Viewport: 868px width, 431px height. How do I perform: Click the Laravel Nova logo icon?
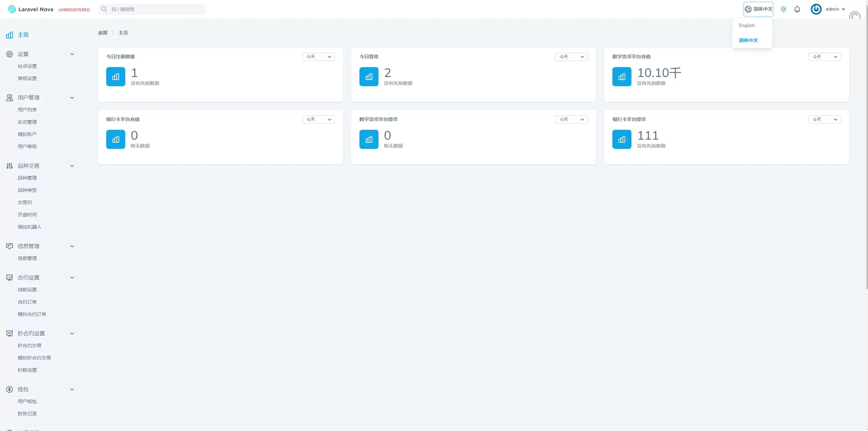12,9
